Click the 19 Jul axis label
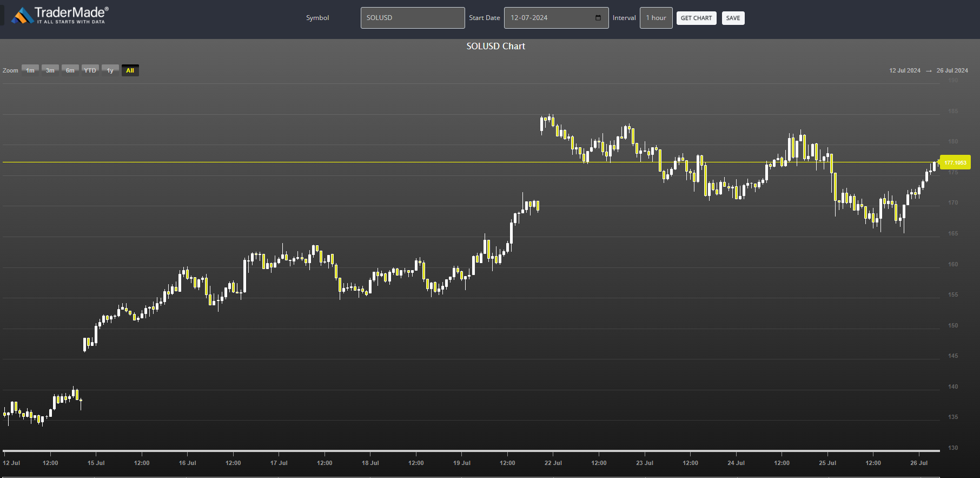 (x=462, y=463)
